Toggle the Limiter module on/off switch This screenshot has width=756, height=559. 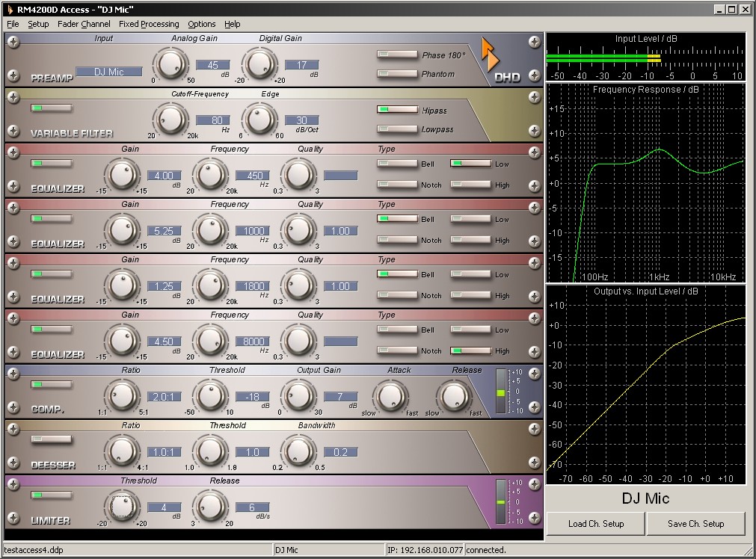coord(52,495)
